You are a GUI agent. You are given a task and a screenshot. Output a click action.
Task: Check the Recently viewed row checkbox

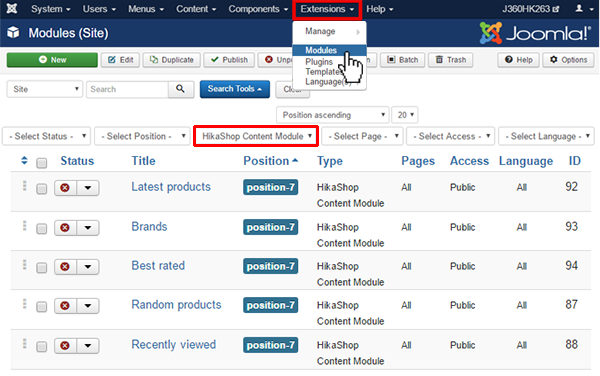[41, 347]
